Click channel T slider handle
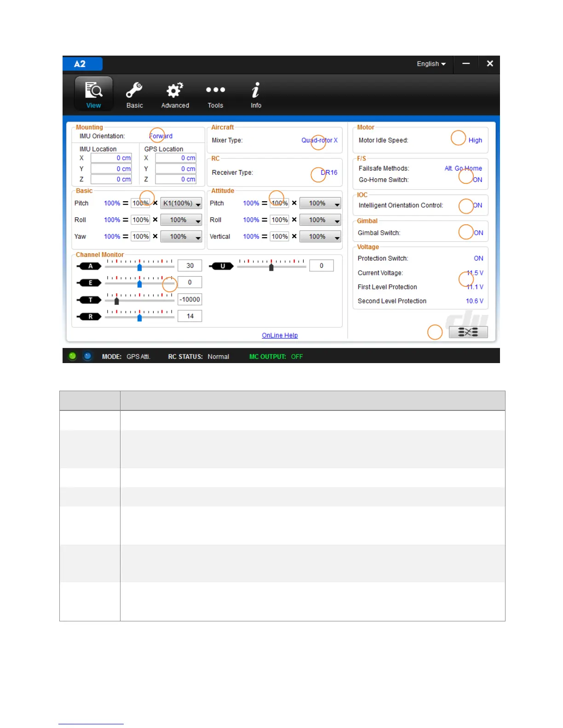Image resolution: width=563 pixels, height=728 pixels. (116, 301)
